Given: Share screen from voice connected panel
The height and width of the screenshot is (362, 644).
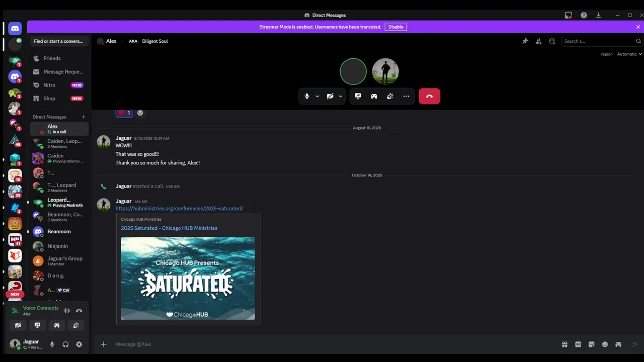Looking at the screenshot, I should coord(37,325).
